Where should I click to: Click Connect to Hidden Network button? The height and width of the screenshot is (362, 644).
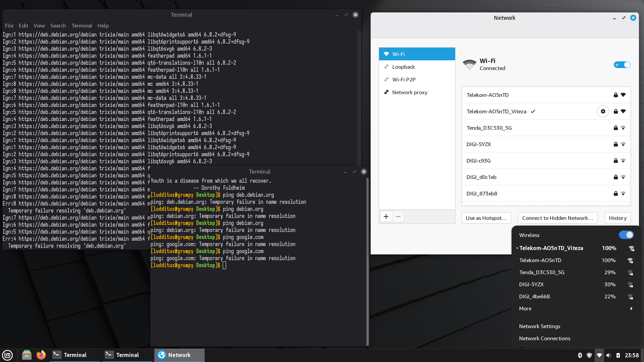click(x=557, y=218)
